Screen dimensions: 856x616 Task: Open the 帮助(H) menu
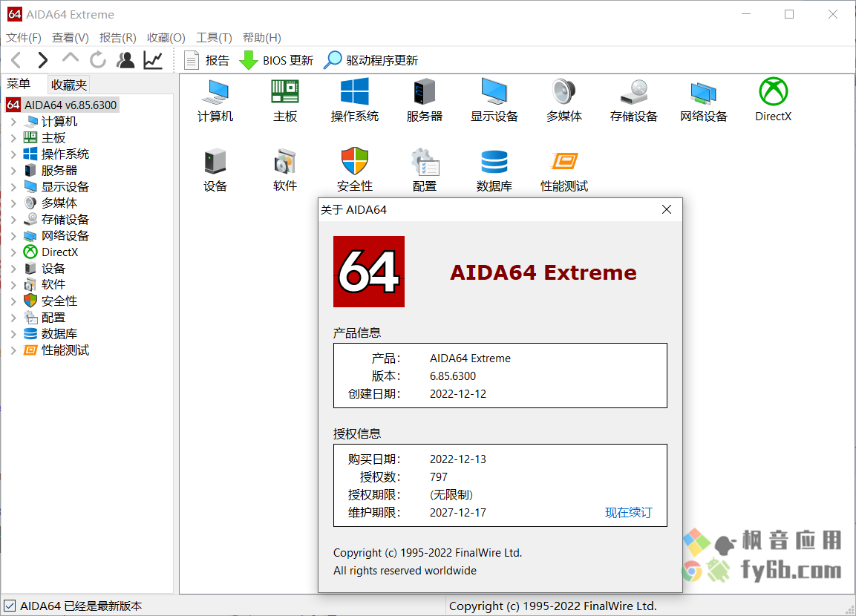click(262, 38)
